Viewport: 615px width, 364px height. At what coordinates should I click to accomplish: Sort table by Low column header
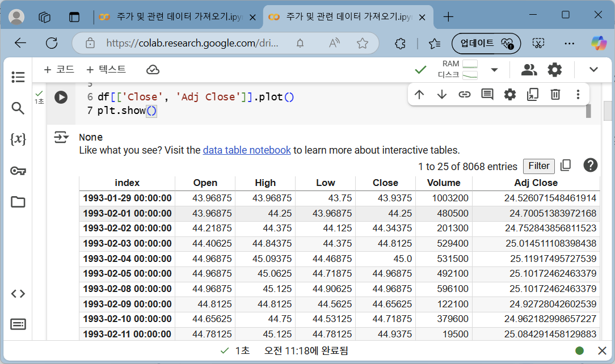pyautogui.click(x=326, y=183)
